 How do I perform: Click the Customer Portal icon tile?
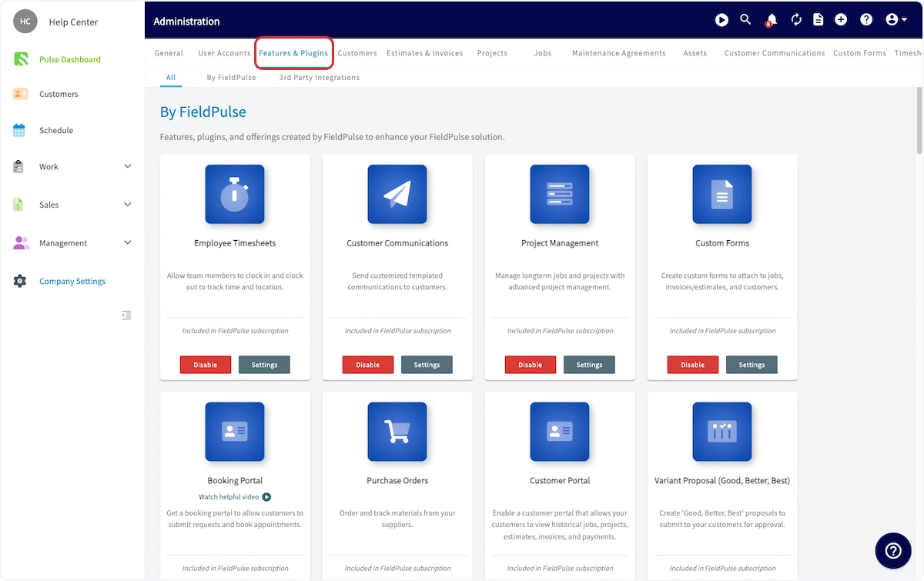(560, 432)
